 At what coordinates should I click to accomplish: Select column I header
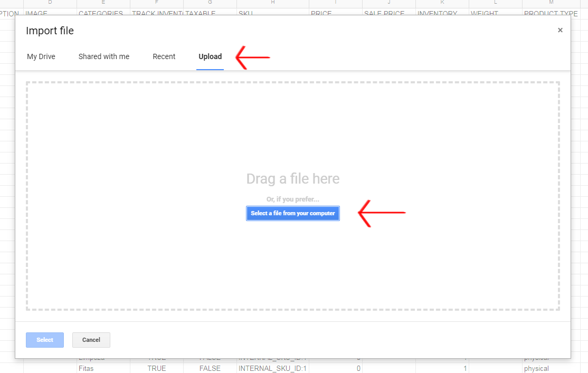click(336, 3)
